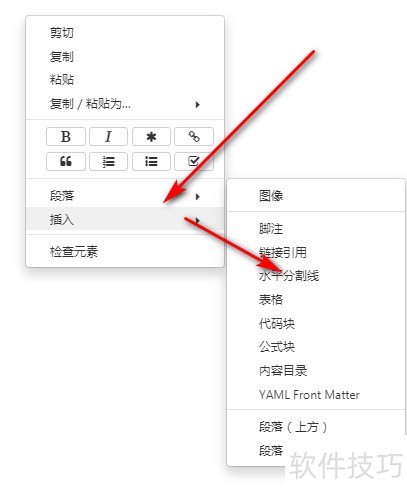Viewport: 407px width, 496px height.
Task: Apply bold with the B button
Action: pos(66,136)
